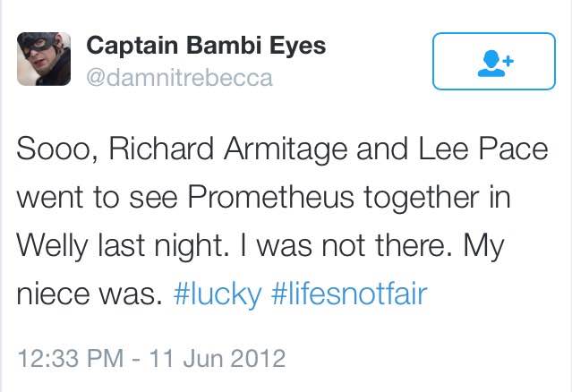
Task: Click the @damnitrebecca handle
Action: pos(178,78)
